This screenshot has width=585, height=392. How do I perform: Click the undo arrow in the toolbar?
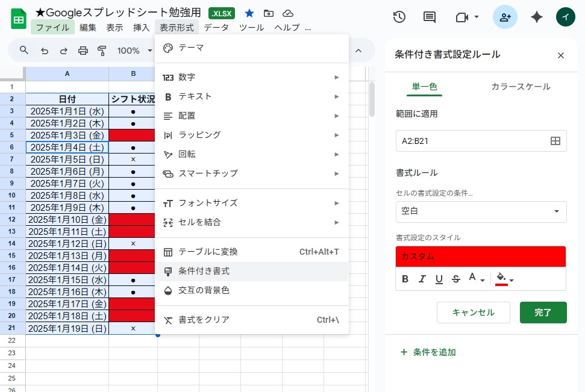point(44,51)
